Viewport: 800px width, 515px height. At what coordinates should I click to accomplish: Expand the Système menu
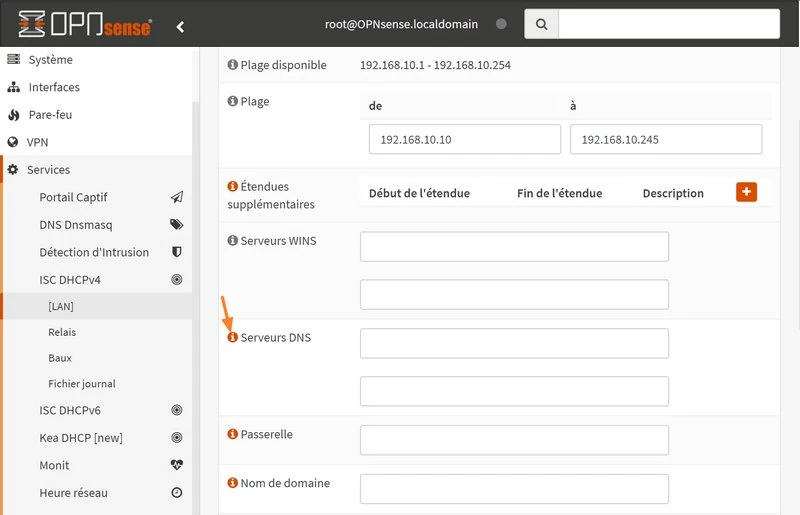(x=50, y=59)
